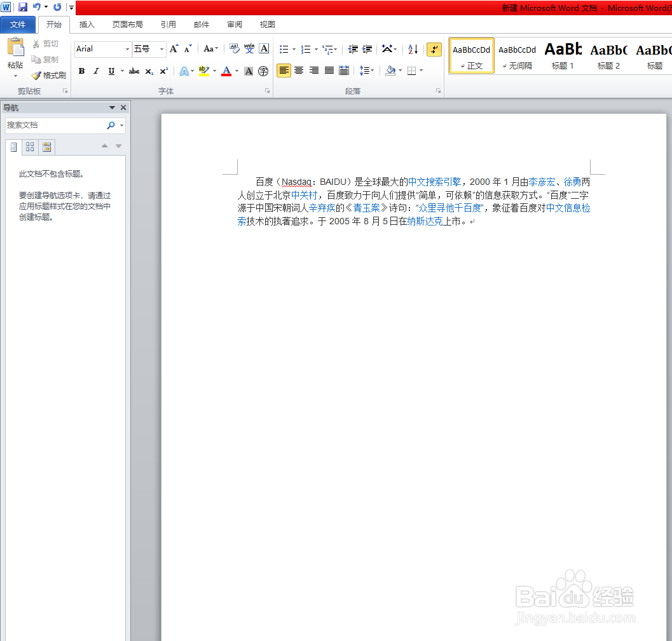The width and height of the screenshot is (672, 641).
Task: Open phonetic guide (wén) tool
Action: [x=249, y=49]
